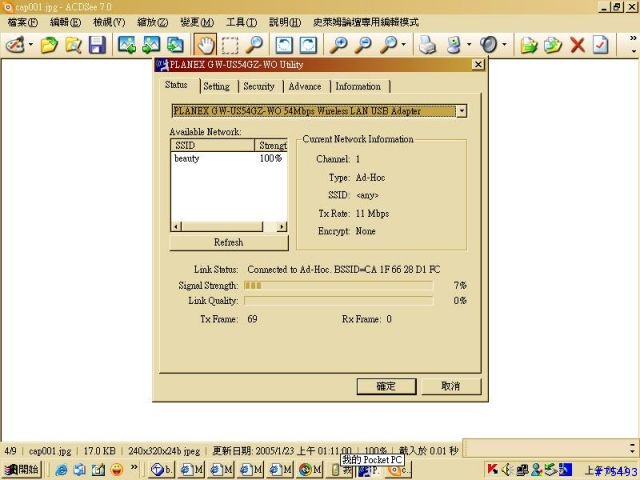640x480 pixels.
Task: Open the edit mode icon dropdown arrow
Action: pos(31,44)
